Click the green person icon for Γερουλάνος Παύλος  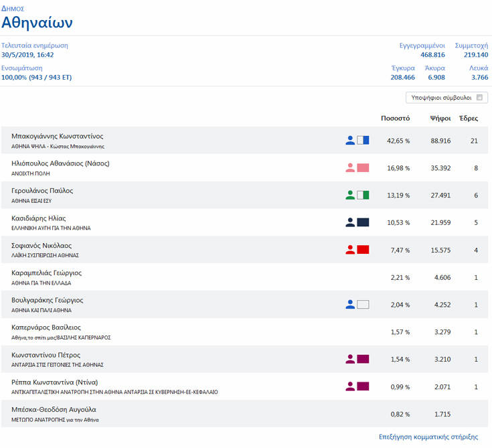pyautogui.click(x=350, y=196)
